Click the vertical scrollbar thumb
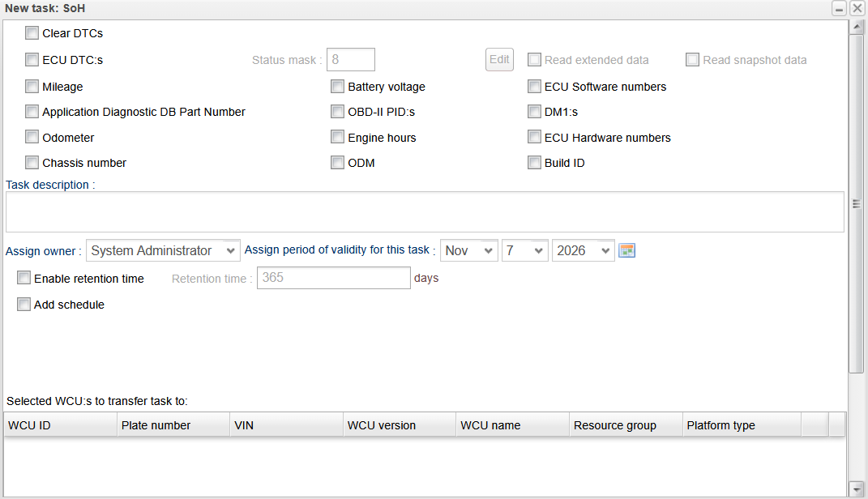The width and height of the screenshot is (868, 499). click(x=856, y=203)
